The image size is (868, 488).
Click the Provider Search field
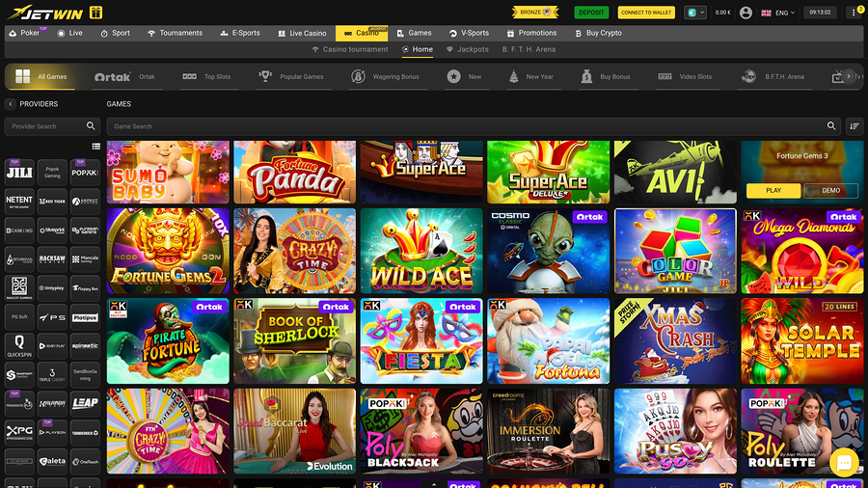[x=52, y=126]
